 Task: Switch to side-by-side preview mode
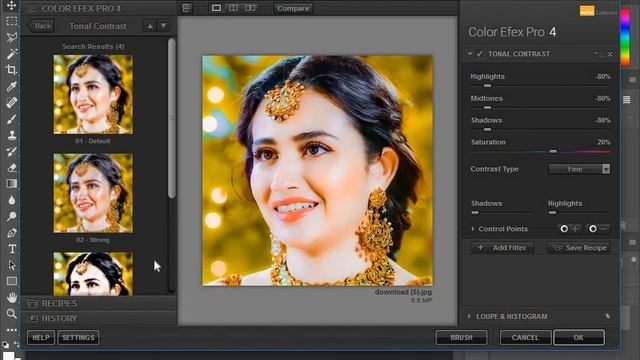tap(250, 8)
